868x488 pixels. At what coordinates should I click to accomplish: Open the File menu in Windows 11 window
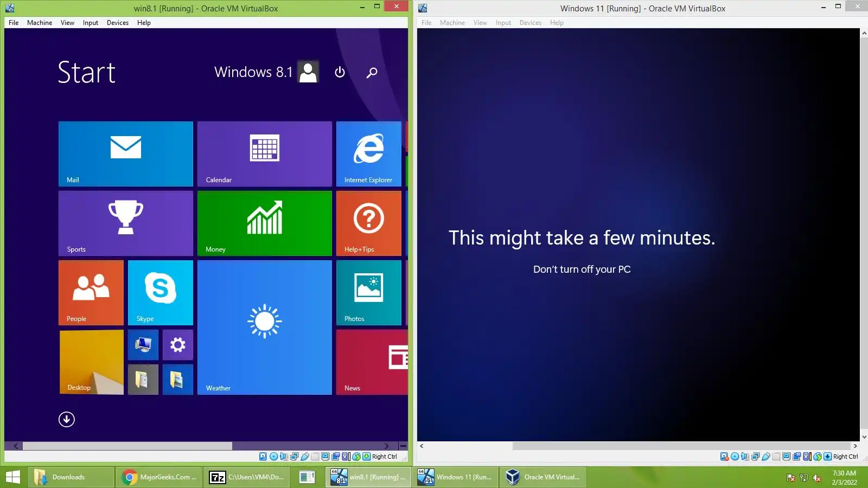426,23
